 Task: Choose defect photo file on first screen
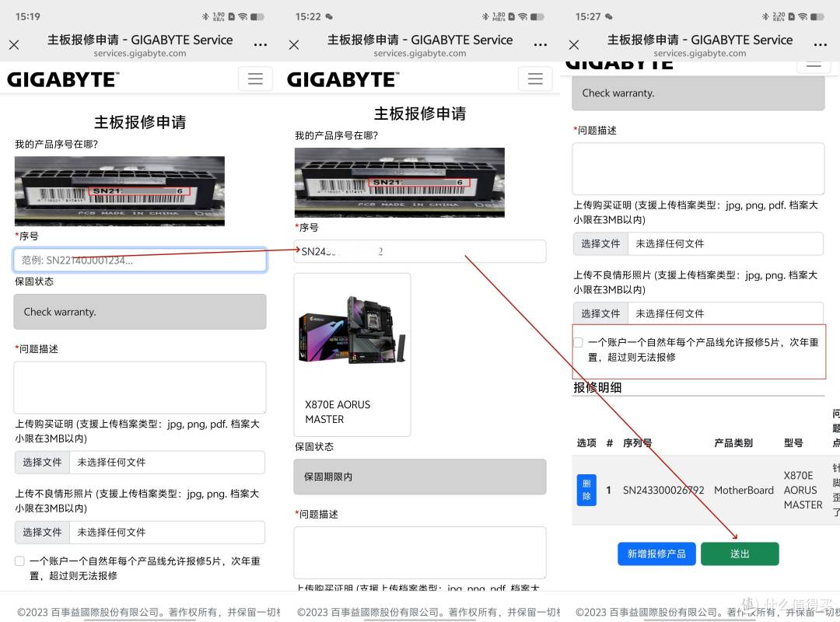pyautogui.click(x=42, y=533)
